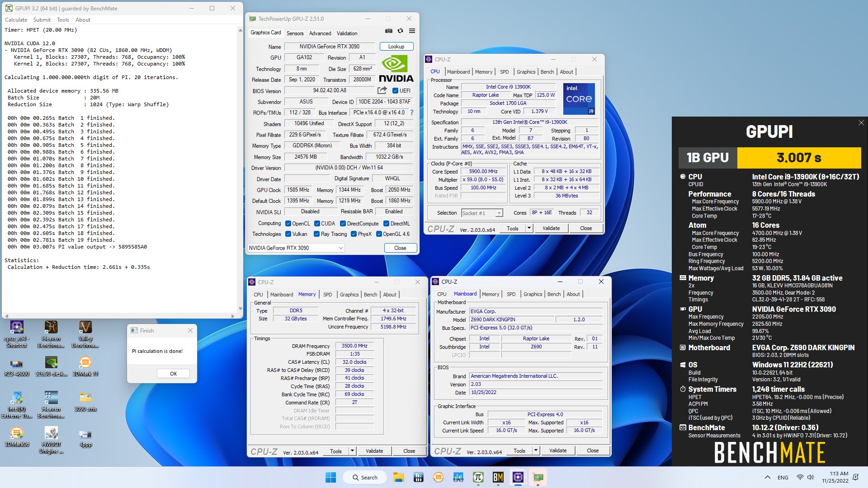Toggle the Ray Tracing checkbox
The image size is (868, 488).
coord(316,234)
